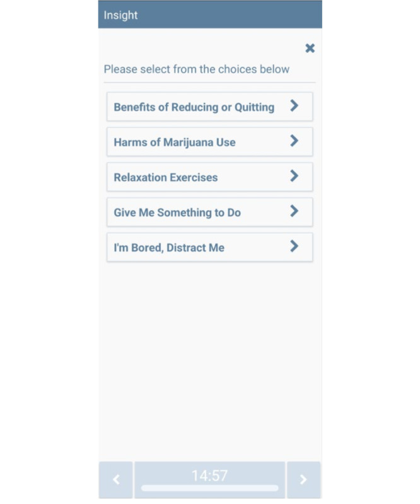This screenshot has height=504, width=420.
Task: Advance with the bottom right arrow button
Action: [304, 479]
